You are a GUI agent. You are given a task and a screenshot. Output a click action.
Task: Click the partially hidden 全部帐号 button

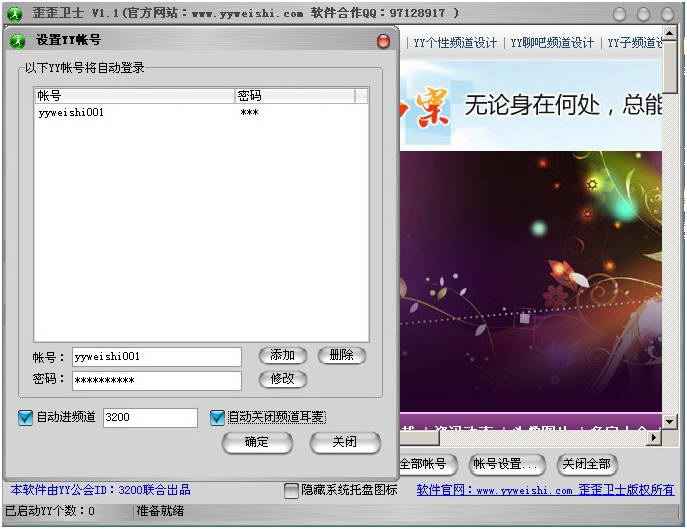428,464
